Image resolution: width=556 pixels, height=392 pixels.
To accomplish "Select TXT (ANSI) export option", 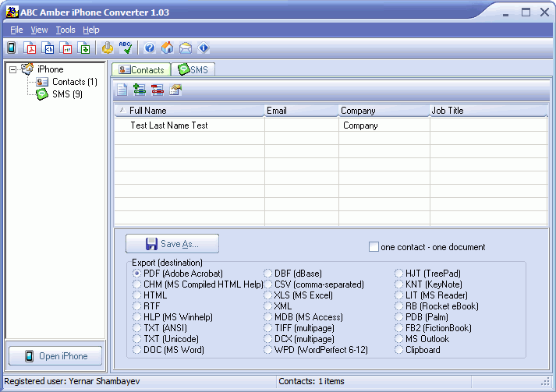I will [137, 328].
